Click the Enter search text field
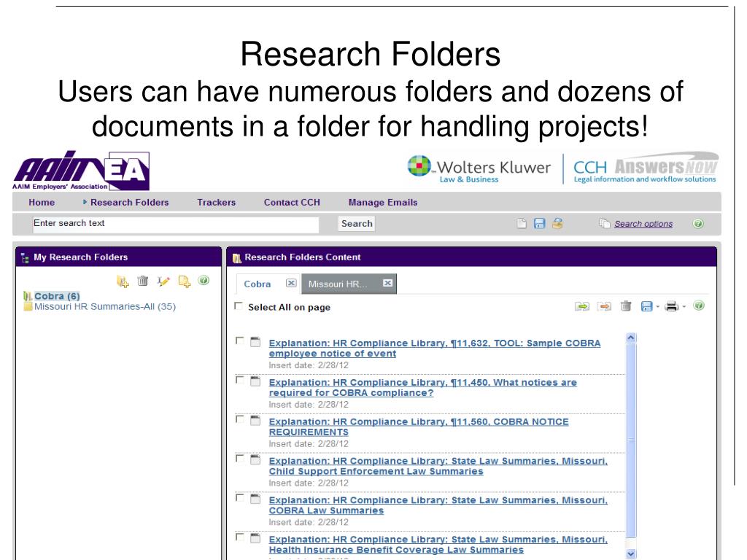 click(175, 224)
